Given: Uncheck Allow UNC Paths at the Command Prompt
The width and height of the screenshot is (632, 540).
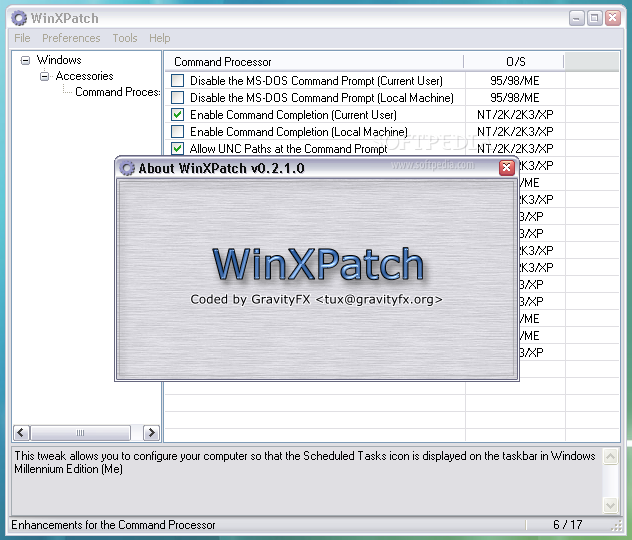Looking at the screenshot, I should tap(177, 148).
